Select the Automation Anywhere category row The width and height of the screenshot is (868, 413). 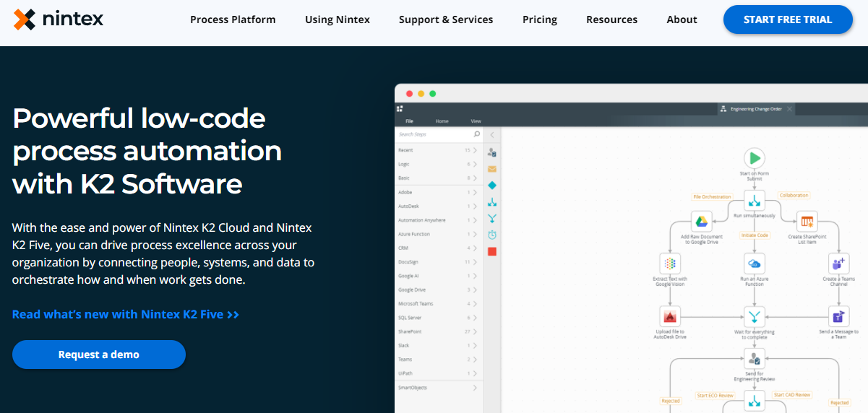pos(439,220)
